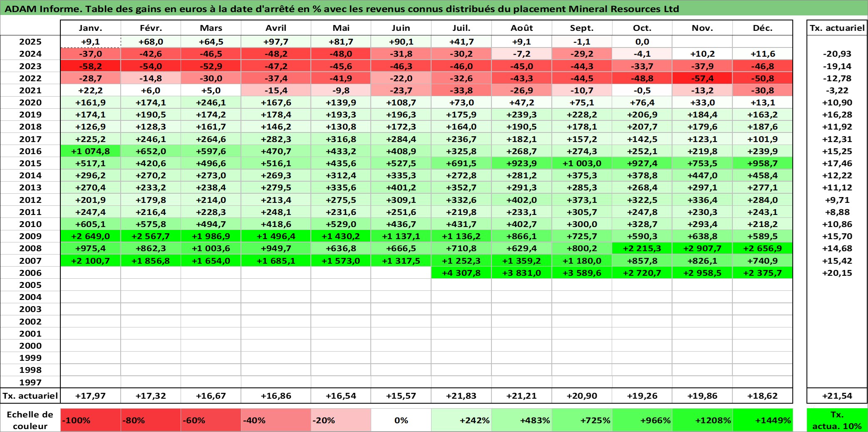
Task: Click the Tx. actua. 10% green box
Action: click(837, 420)
